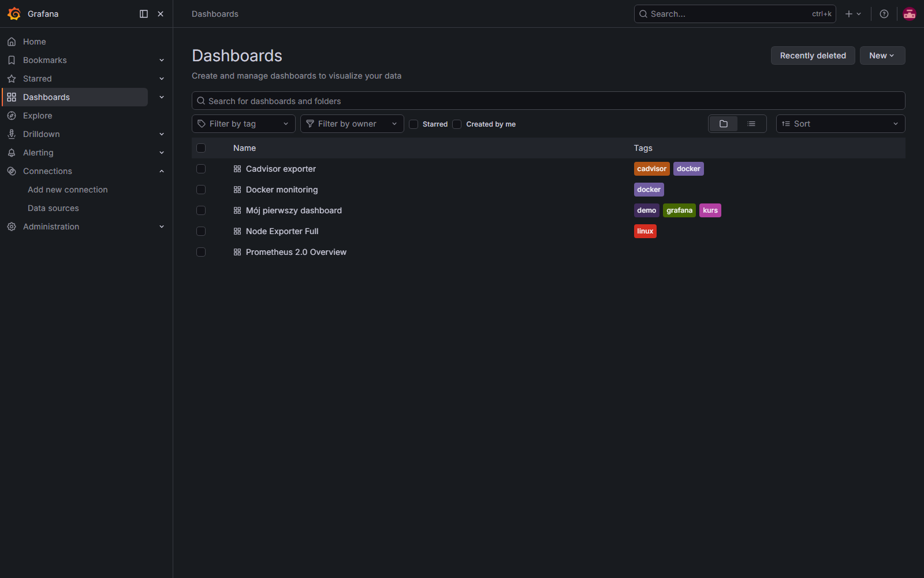Open the Sort dropdown
This screenshot has width=924, height=578.
click(x=841, y=124)
